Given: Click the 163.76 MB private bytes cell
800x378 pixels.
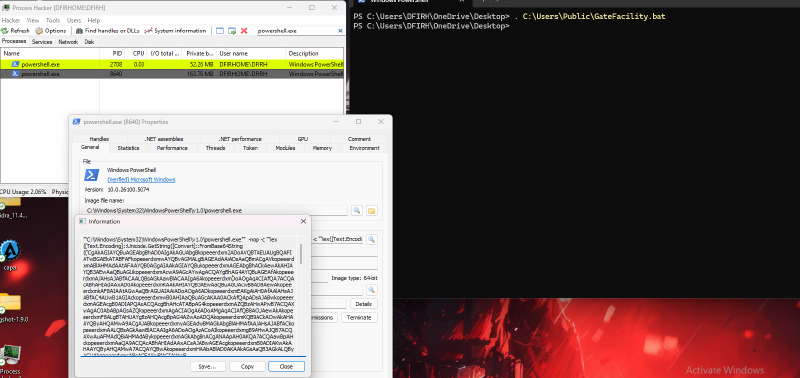Looking at the screenshot, I should point(199,73).
